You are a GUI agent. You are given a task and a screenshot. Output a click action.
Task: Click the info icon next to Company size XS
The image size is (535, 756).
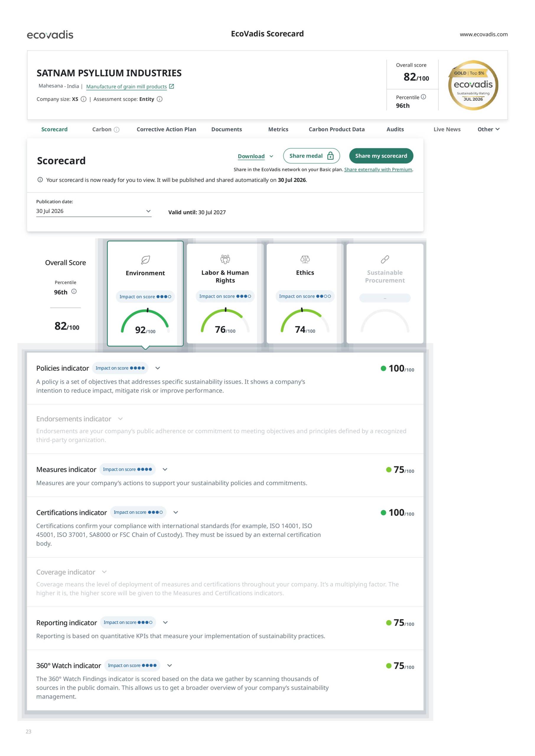coord(84,99)
